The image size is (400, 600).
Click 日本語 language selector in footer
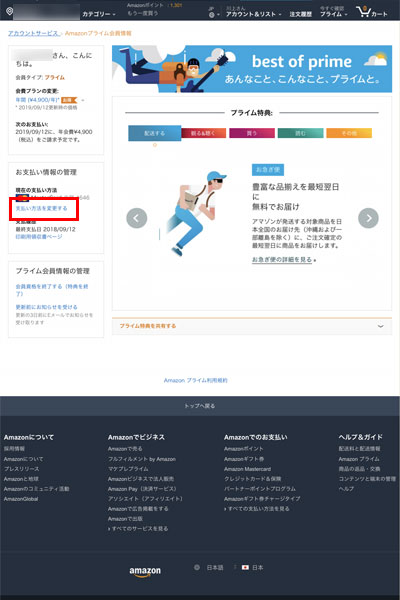tap(215, 567)
